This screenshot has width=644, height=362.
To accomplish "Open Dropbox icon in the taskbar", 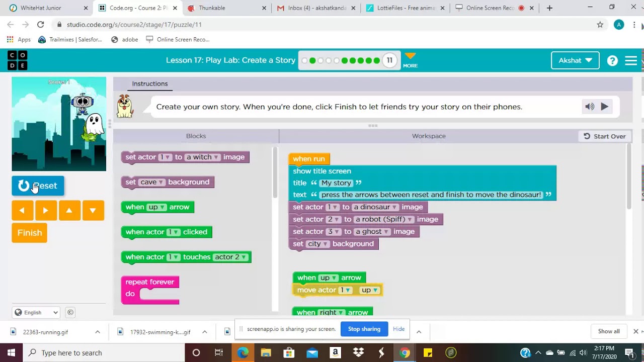I will click(x=358, y=353).
